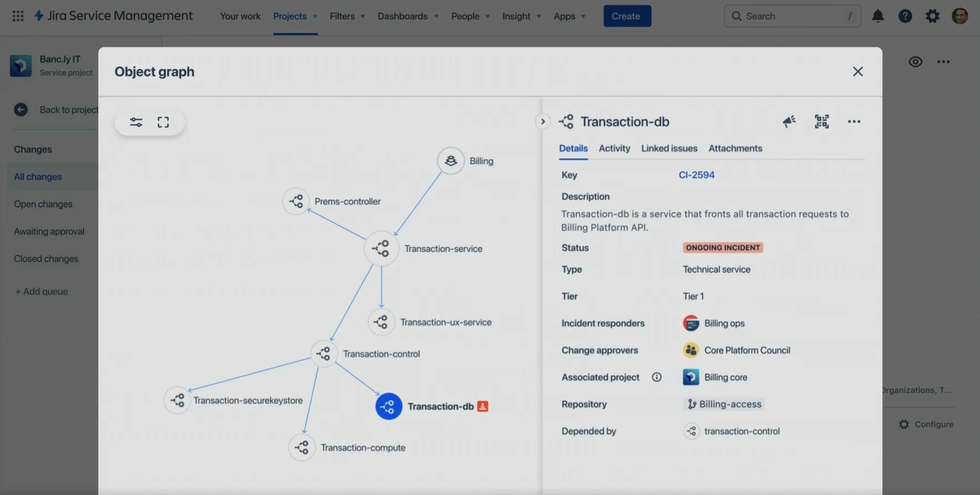980x495 pixels.
Task: Click the transaction-control depended-by link
Action: (x=741, y=431)
